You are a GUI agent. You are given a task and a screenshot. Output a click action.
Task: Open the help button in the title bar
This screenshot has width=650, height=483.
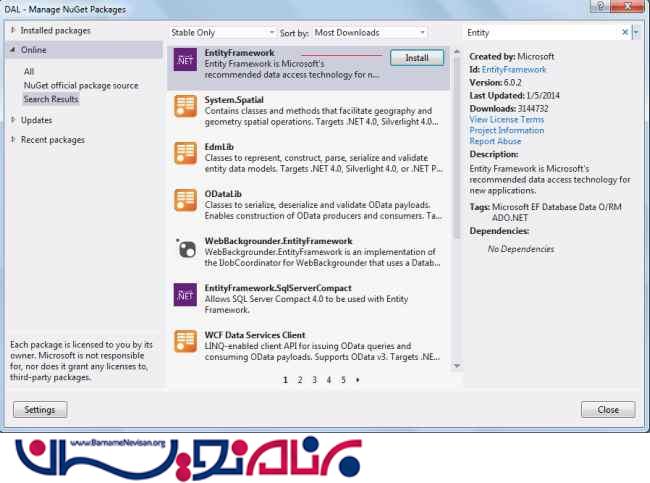[x=600, y=6]
